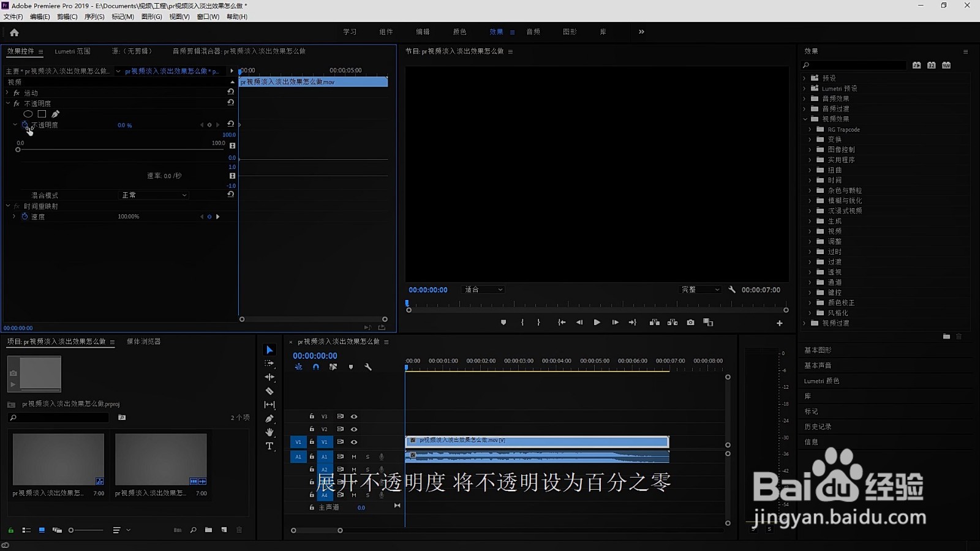
Task: Open the 历史记录 panel
Action: 818,427
